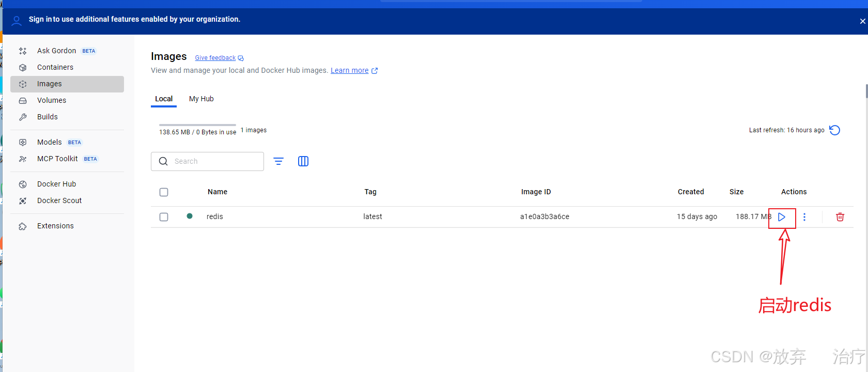Click the vertical scrollbar on right edge
Image resolution: width=868 pixels, height=372 pixels.
click(x=866, y=91)
